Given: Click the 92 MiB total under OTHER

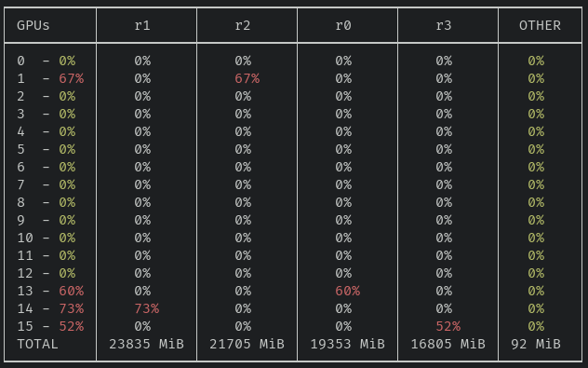Looking at the screenshot, I should [x=536, y=344].
